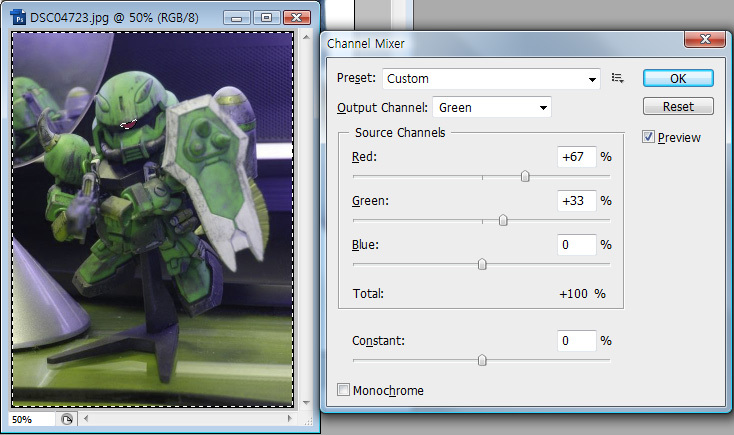Click the Channel Mixer dialog title

click(366, 44)
